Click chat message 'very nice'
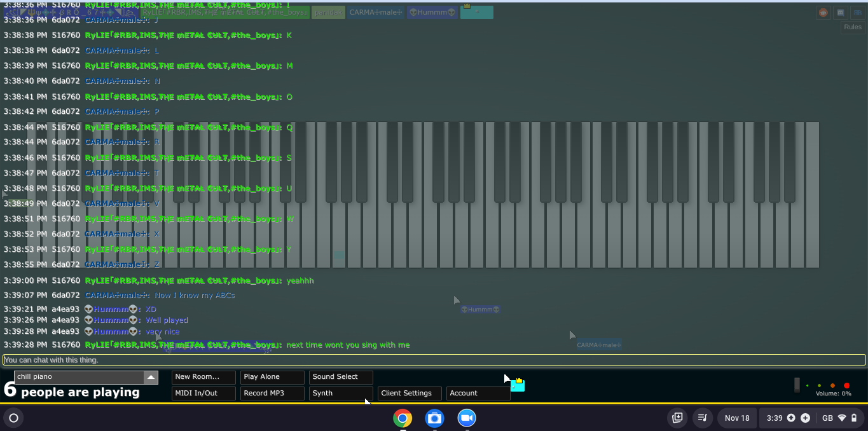The height and width of the screenshot is (431, 868). point(163,332)
